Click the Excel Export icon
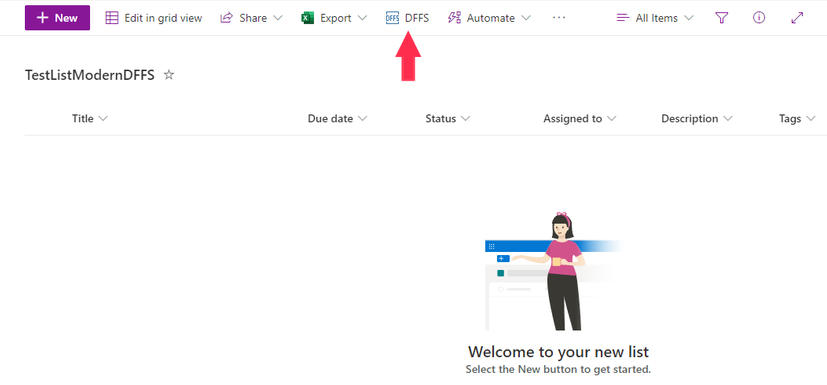The image size is (827, 385). pos(307,18)
